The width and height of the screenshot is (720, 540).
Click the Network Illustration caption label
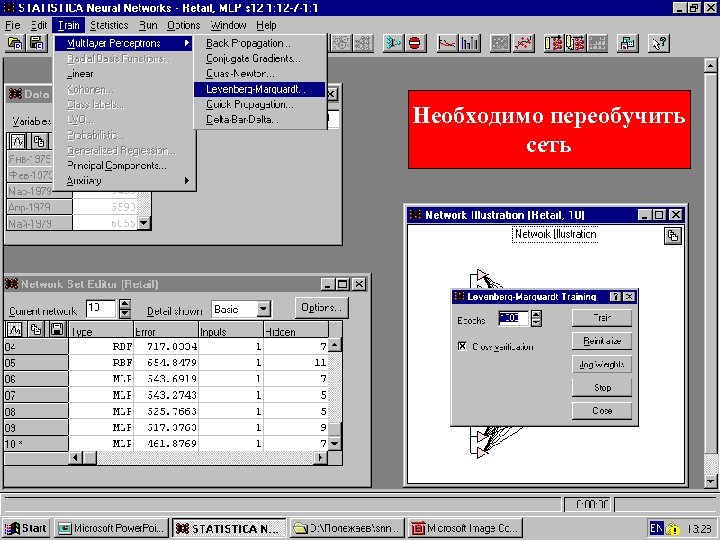[555, 234]
